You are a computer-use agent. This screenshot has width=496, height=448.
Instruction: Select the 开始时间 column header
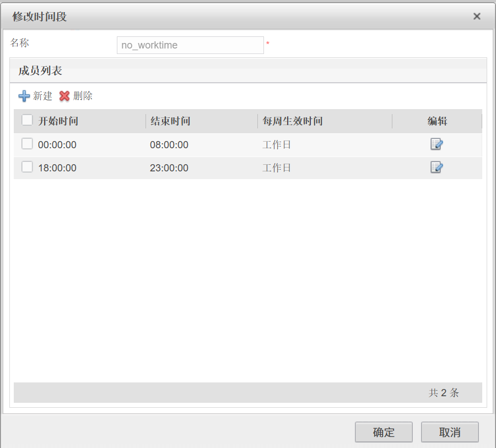coord(58,121)
